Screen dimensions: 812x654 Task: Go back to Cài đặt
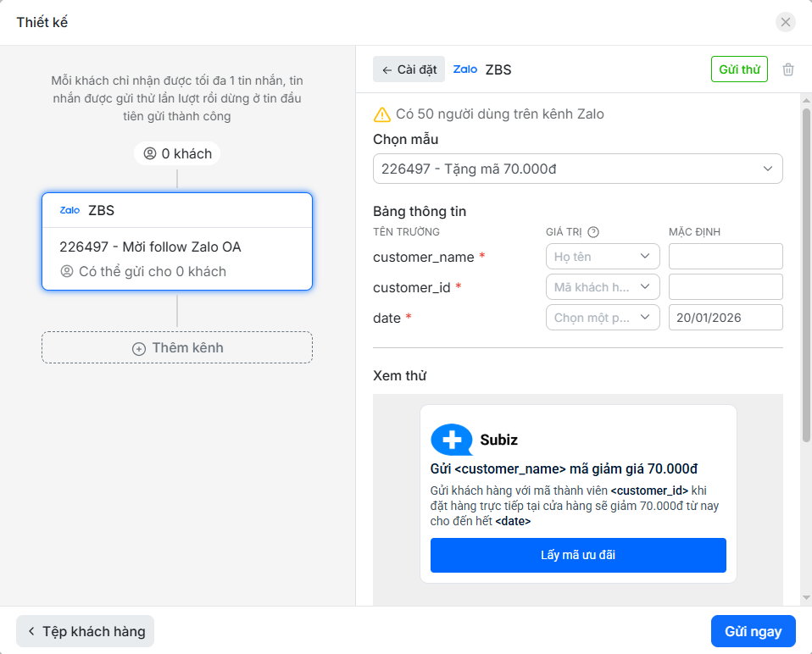[409, 69]
